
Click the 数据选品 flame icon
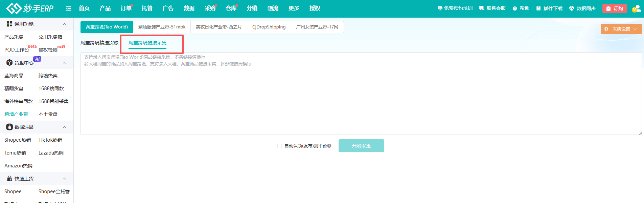9,127
